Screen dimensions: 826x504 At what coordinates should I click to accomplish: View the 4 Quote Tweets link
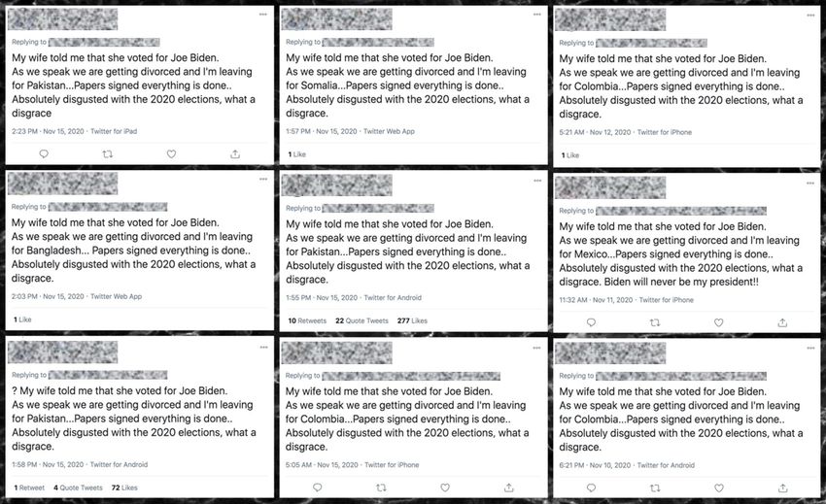(78, 487)
